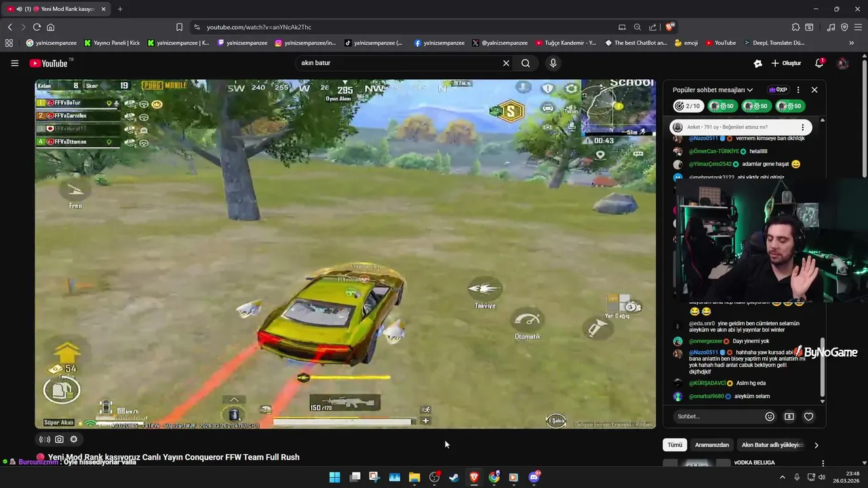Select the 'Tümü' filter chip
This screenshot has width=868, height=488.
pos(675,445)
